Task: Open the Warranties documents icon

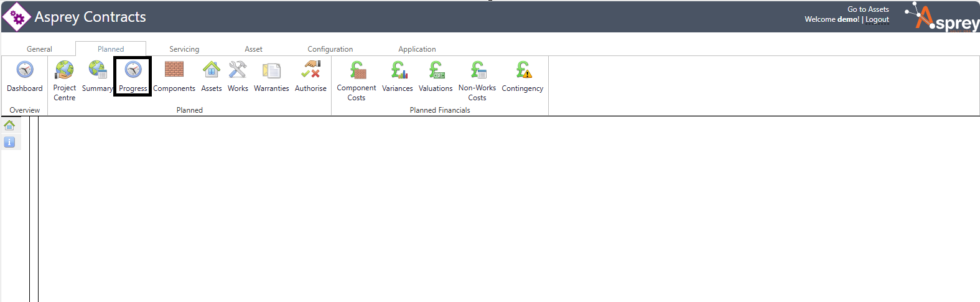Action: tap(271, 70)
